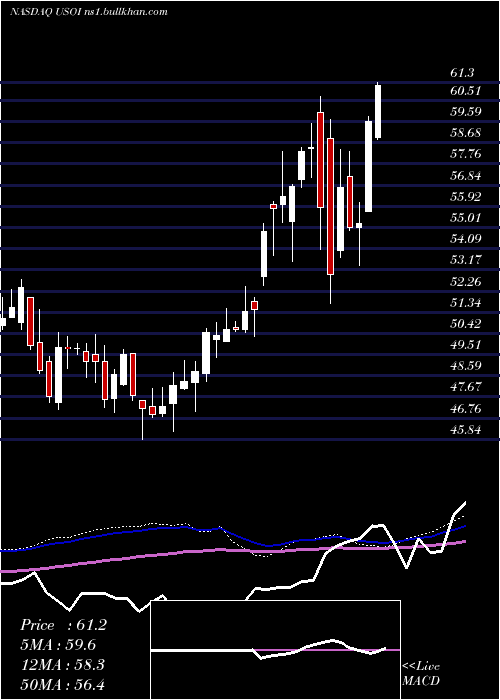This screenshot has width=500, height=700.
Task: Click the 48.59 price axis label
Action: point(466,366)
